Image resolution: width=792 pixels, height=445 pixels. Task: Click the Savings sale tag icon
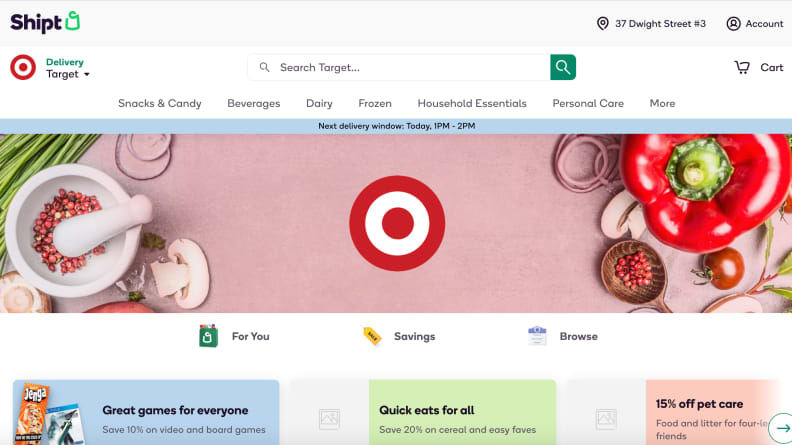[372, 336]
